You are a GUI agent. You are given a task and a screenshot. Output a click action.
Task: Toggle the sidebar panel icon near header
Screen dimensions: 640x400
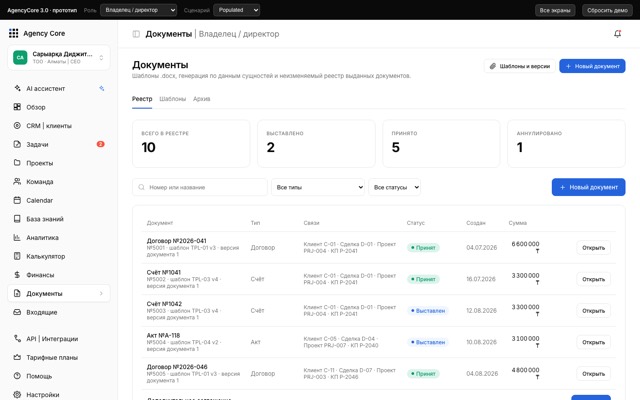coord(136,34)
